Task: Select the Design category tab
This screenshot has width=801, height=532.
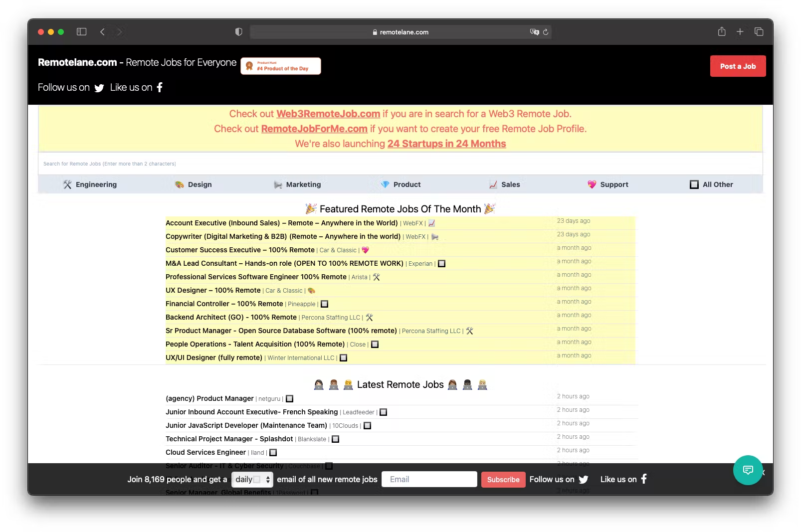Action: (194, 184)
